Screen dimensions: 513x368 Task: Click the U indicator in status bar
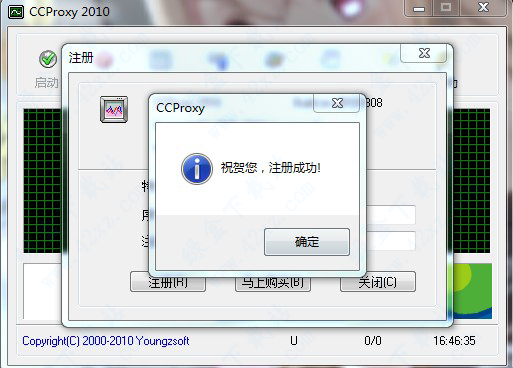click(294, 341)
